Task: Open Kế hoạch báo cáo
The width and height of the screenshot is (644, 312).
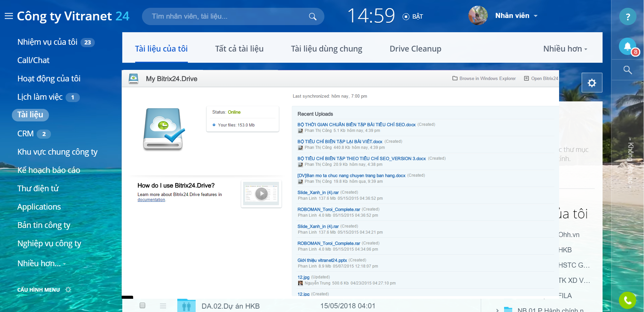Action: [x=49, y=170]
